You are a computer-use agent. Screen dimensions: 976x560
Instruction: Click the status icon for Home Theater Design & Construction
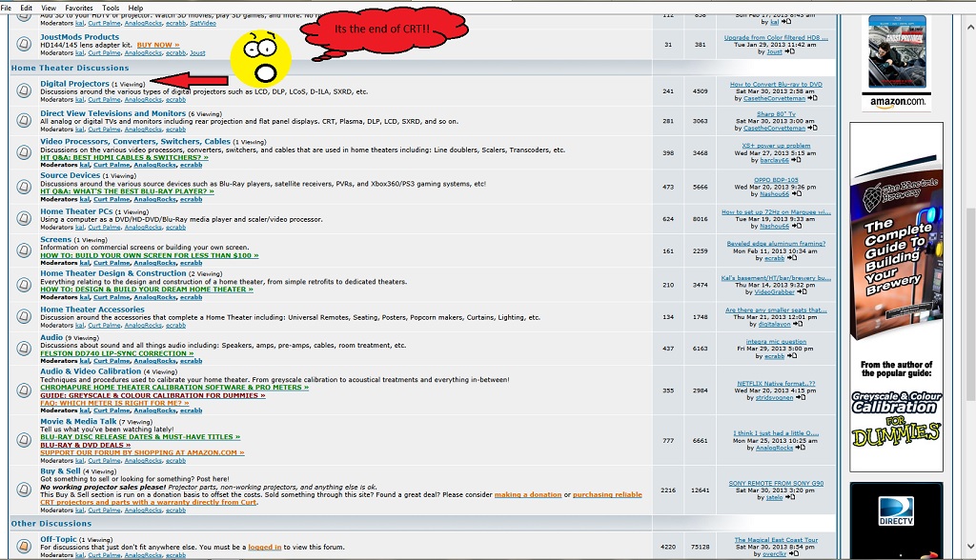coord(24,285)
